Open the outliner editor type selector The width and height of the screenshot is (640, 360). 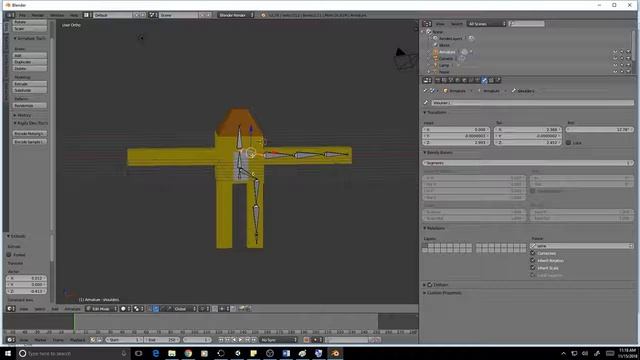(x=427, y=24)
